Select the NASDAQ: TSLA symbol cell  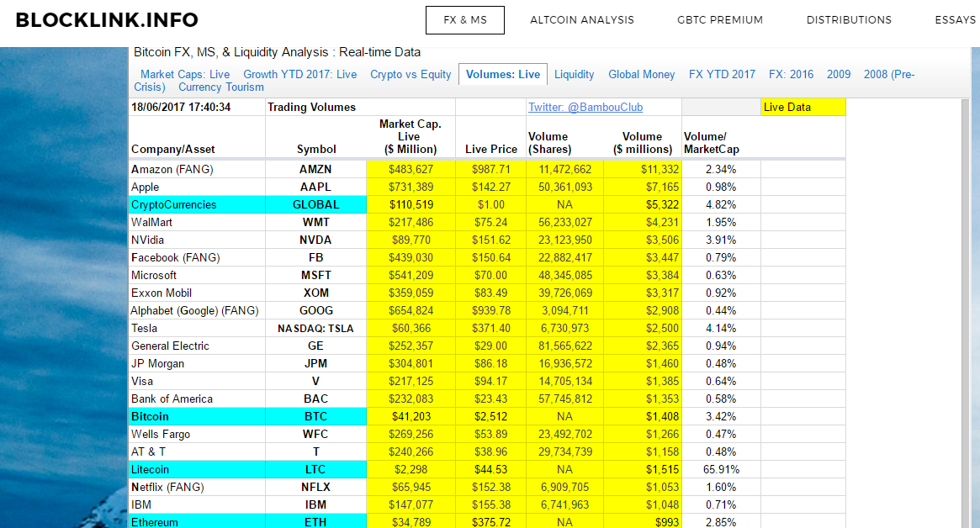(x=315, y=328)
